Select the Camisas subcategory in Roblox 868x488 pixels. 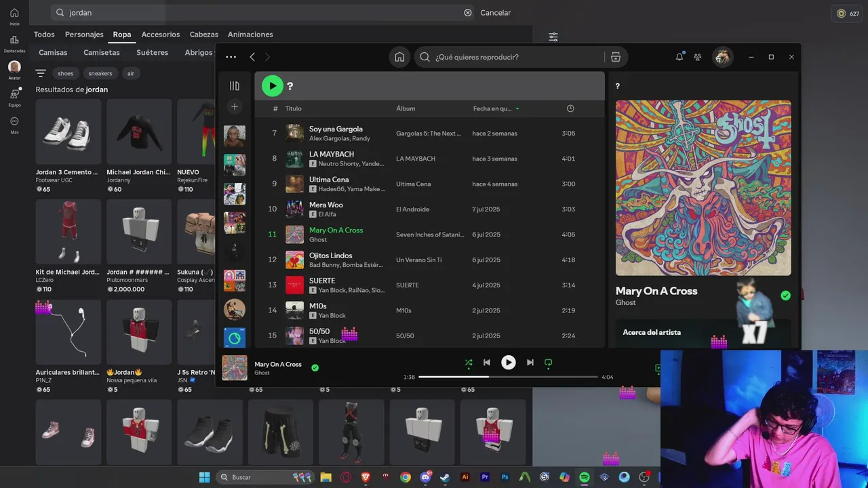pos(53,53)
